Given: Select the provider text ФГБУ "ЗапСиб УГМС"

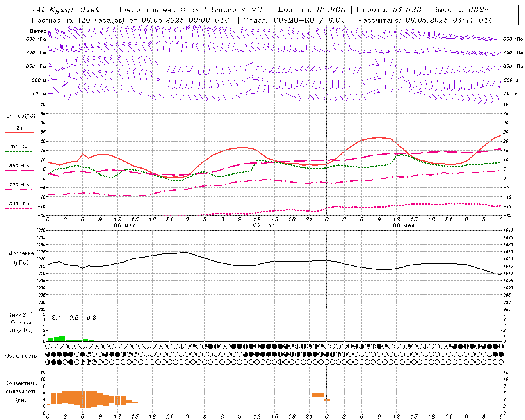Looking at the screenshot, I should [223, 10].
